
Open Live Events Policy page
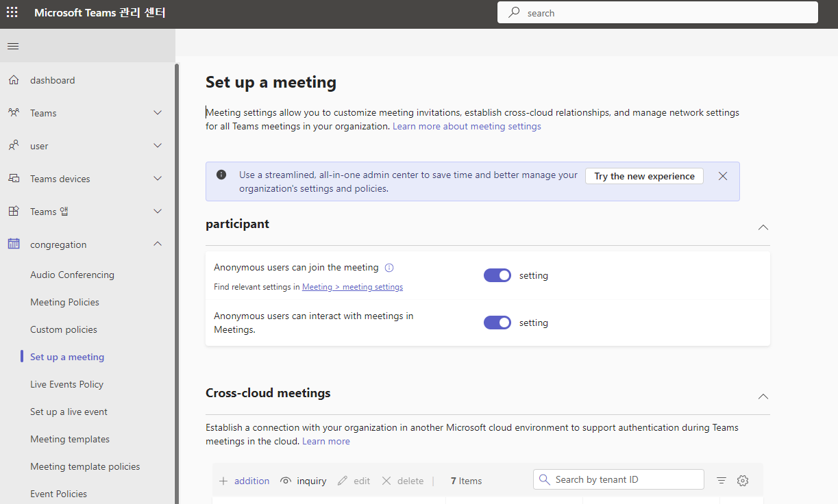pyautogui.click(x=66, y=384)
